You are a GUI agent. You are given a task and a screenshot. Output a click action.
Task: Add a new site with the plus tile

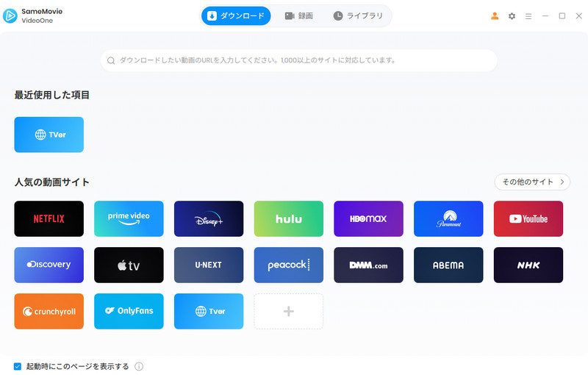288,311
